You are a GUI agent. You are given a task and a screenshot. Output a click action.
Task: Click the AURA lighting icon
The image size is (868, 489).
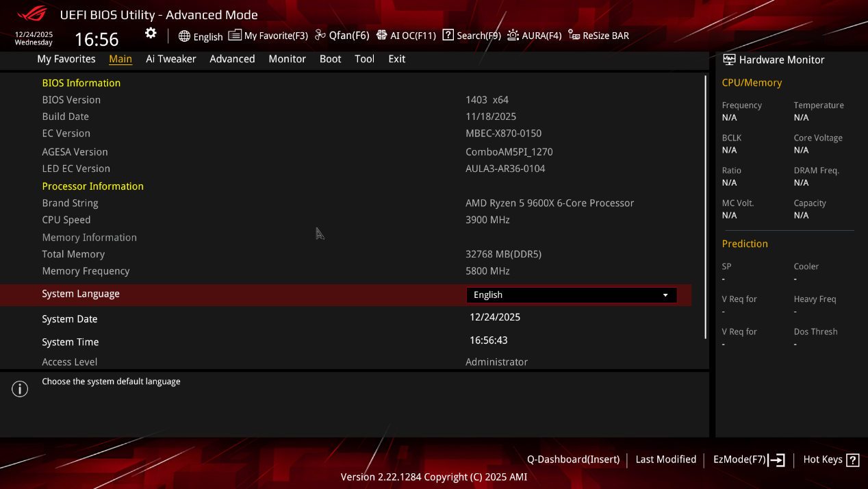[x=513, y=36]
